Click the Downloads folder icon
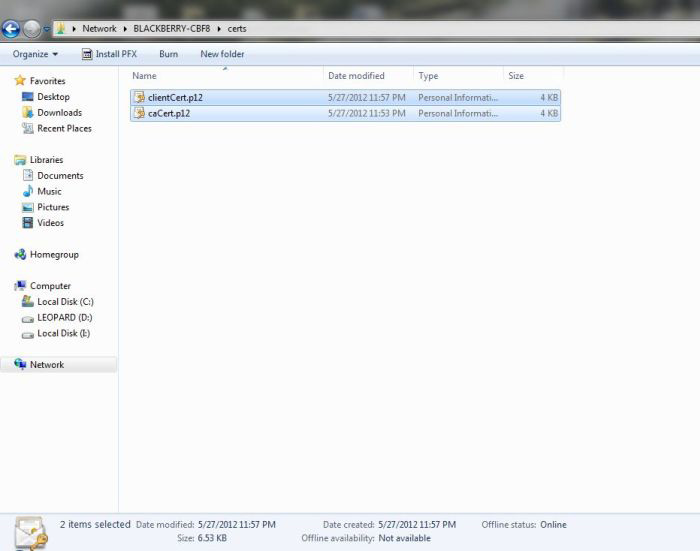Image resolution: width=700 pixels, height=551 pixels. pyautogui.click(x=28, y=112)
